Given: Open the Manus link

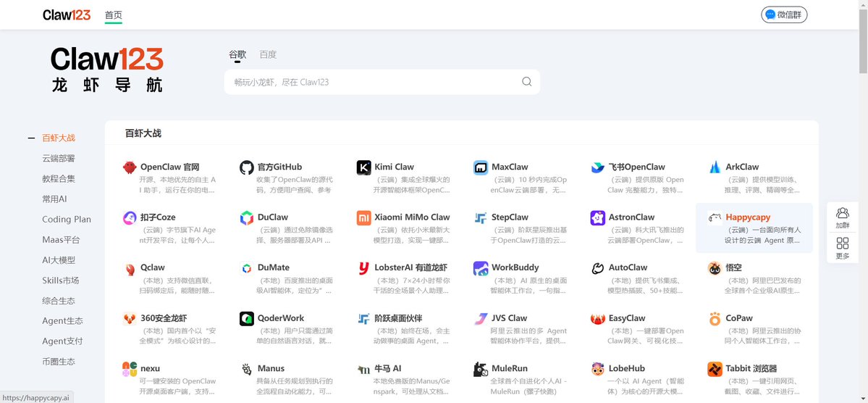Looking at the screenshot, I should pyautogui.click(x=271, y=368).
